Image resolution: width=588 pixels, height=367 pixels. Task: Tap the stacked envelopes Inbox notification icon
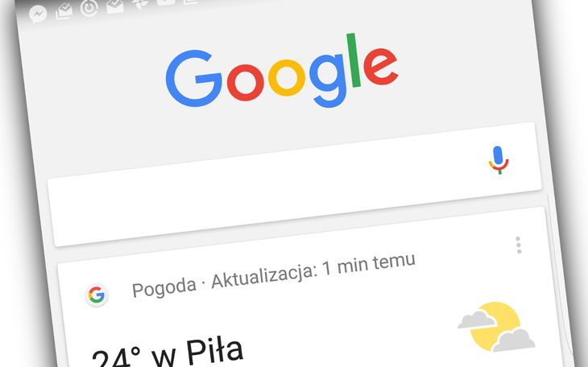(64, 11)
